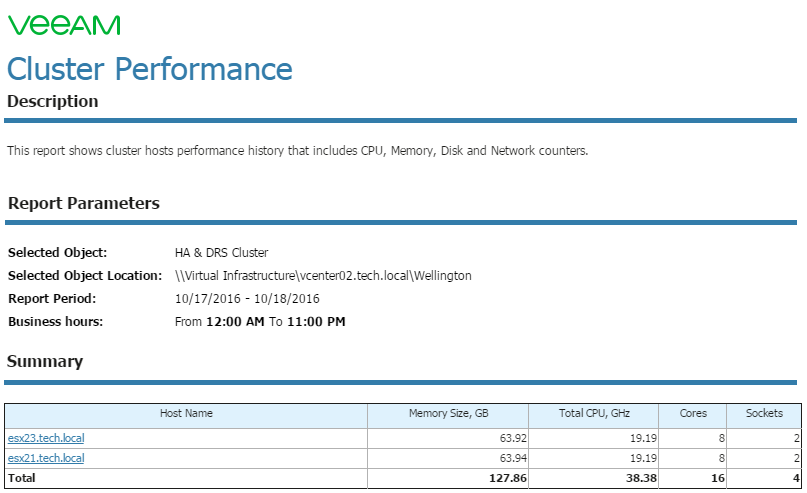Open the esx23.tech.local host link
This screenshot has height=493, width=807.
[x=46, y=438]
